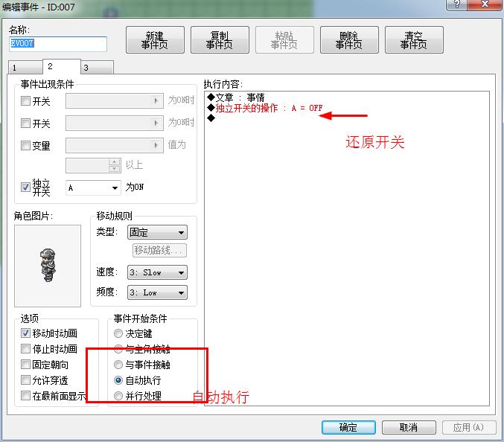Click the 取消 button
Viewport: 504px width, 442px height.
pos(409,428)
